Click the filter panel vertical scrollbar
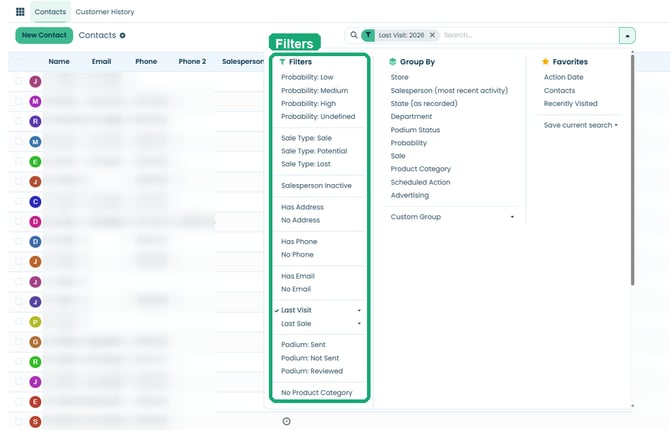 tap(632, 170)
